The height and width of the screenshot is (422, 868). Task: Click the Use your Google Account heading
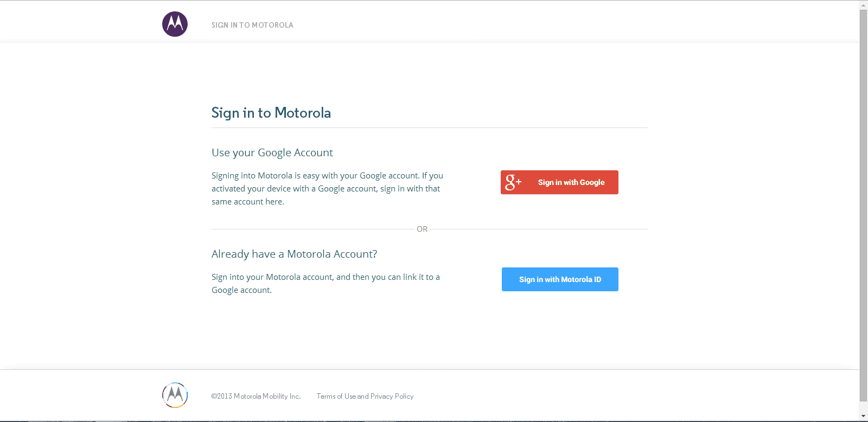(272, 153)
